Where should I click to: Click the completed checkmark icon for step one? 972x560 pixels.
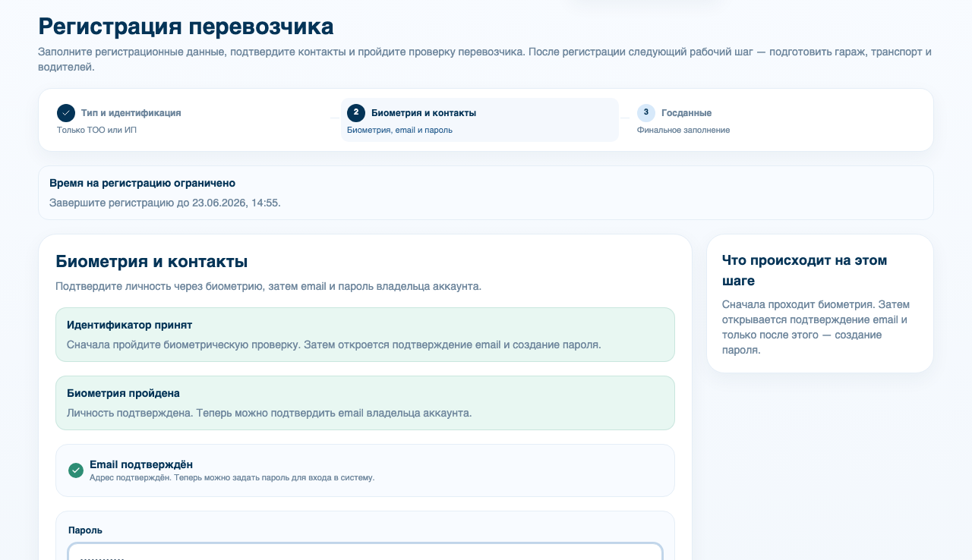66,113
